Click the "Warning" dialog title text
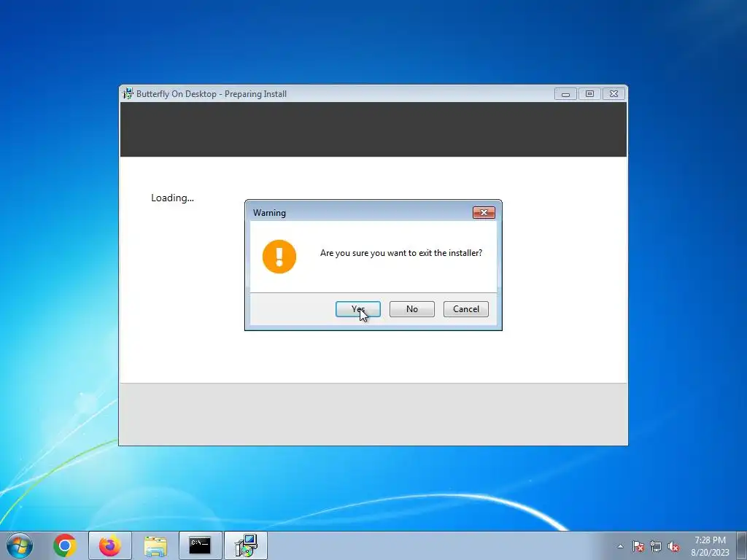 [269, 213]
